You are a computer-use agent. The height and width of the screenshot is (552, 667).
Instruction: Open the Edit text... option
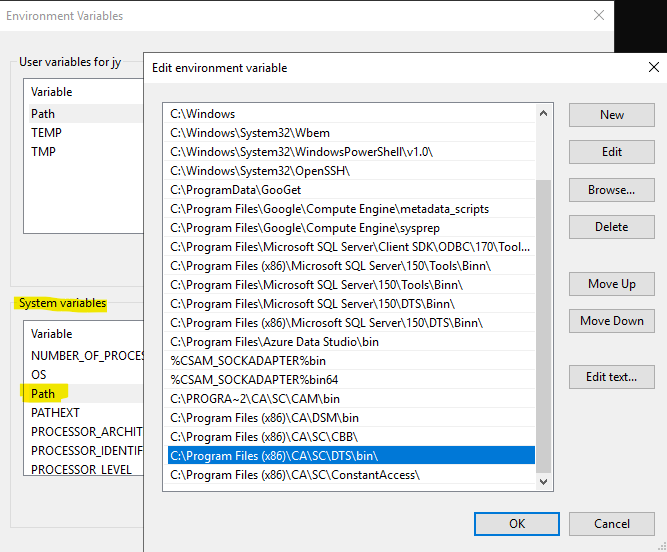(611, 377)
